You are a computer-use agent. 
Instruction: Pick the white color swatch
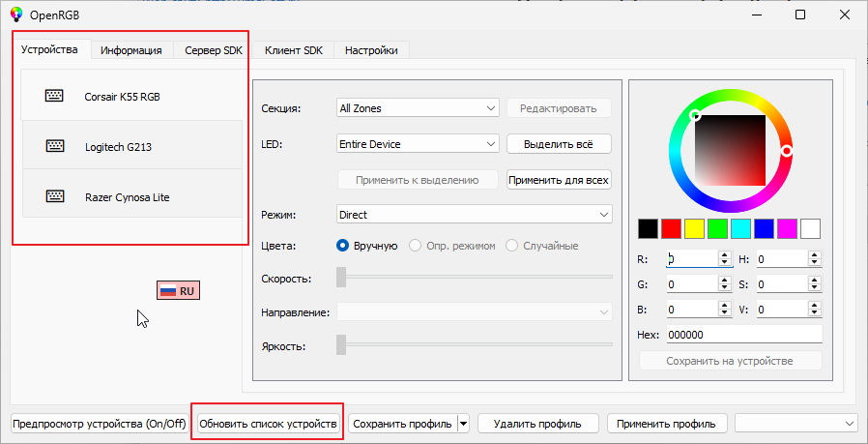point(810,228)
